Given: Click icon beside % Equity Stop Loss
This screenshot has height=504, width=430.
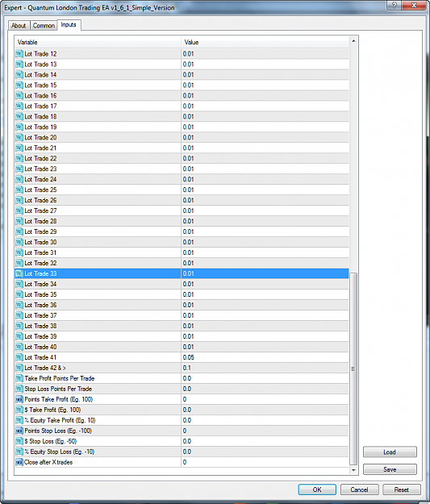Looking at the screenshot, I should click(x=19, y=452).
